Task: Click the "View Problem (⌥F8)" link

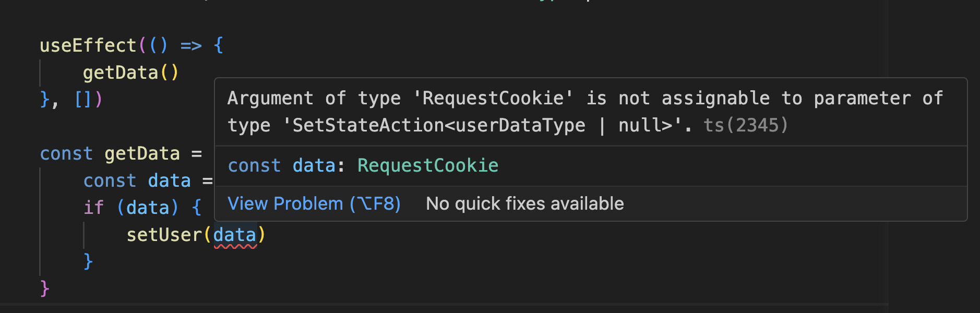Action: point(314,203)
